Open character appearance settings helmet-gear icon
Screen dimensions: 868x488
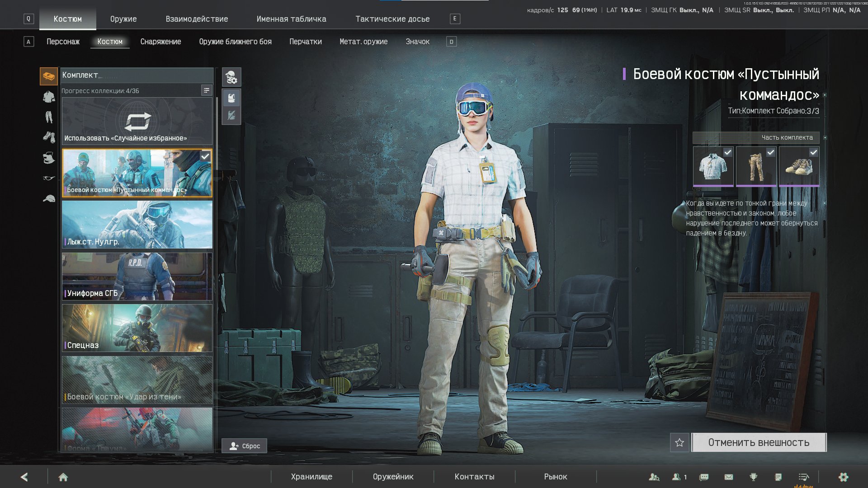pos(231,77)
